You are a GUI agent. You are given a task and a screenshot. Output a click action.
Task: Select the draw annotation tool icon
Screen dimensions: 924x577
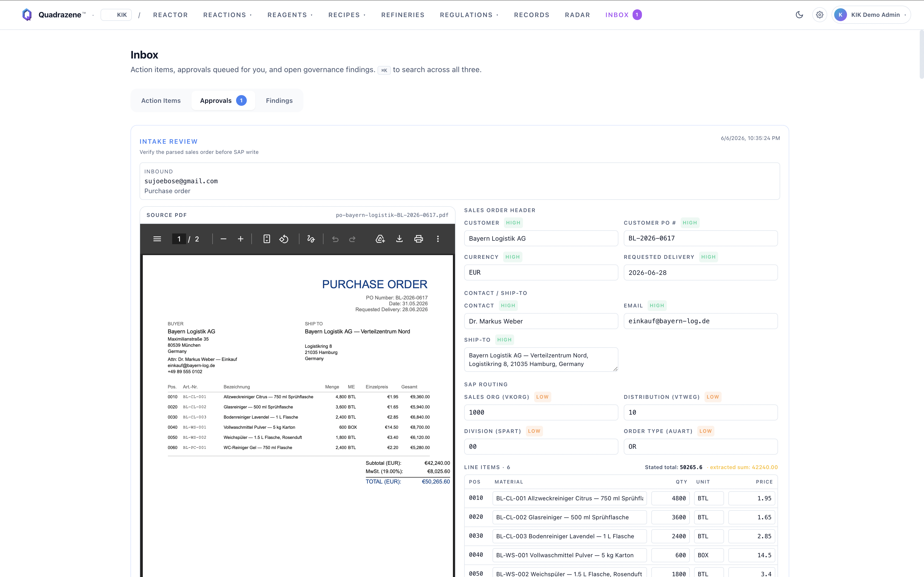(311, 239)
